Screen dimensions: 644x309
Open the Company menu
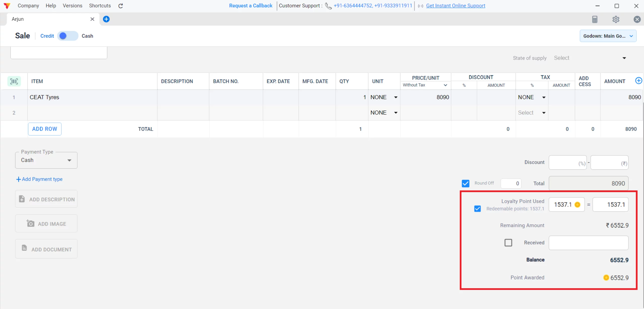[28, 6]
